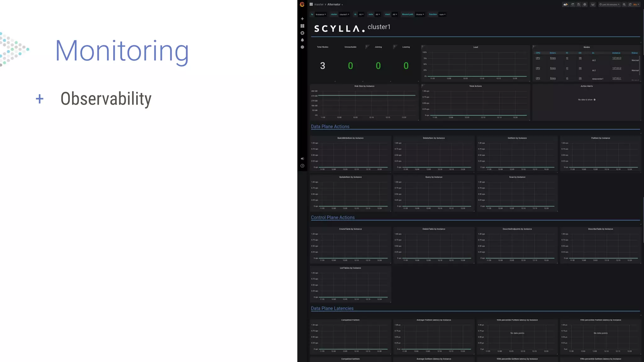Click the refresh dashboard icon

click(630, 4)
